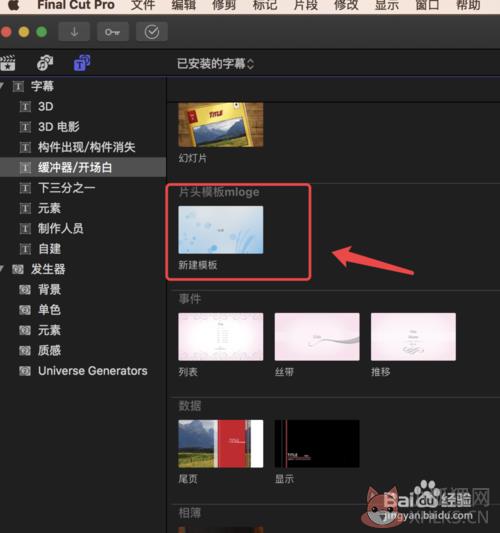Click the 事件 group heading

[x=190, y=299]
